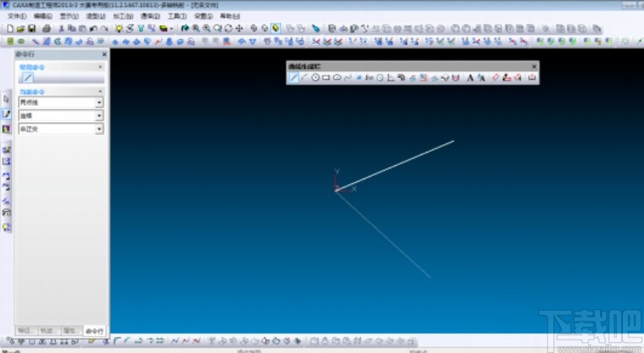Image resolution: width=644 pixels, height=353 pixels.
Task: Open the Edit menu
Action: pos(43,16)
